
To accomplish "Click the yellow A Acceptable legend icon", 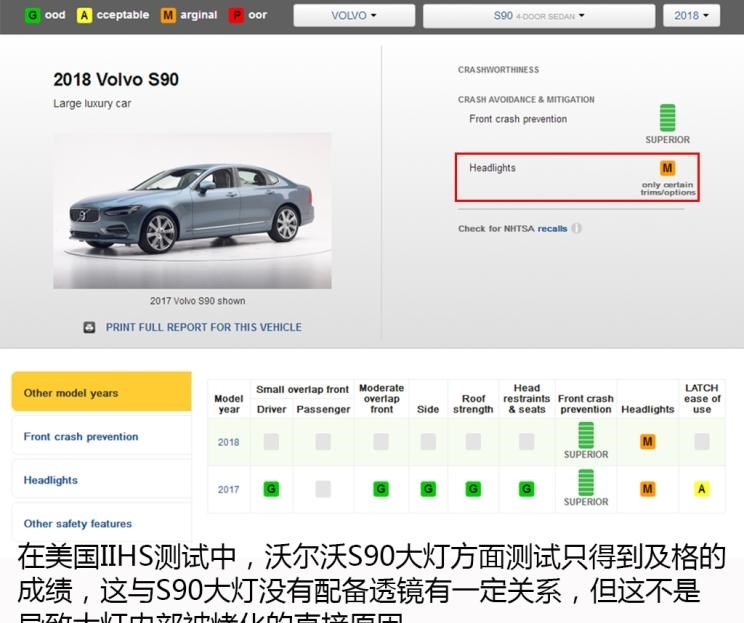I will [x=84, y=16].
